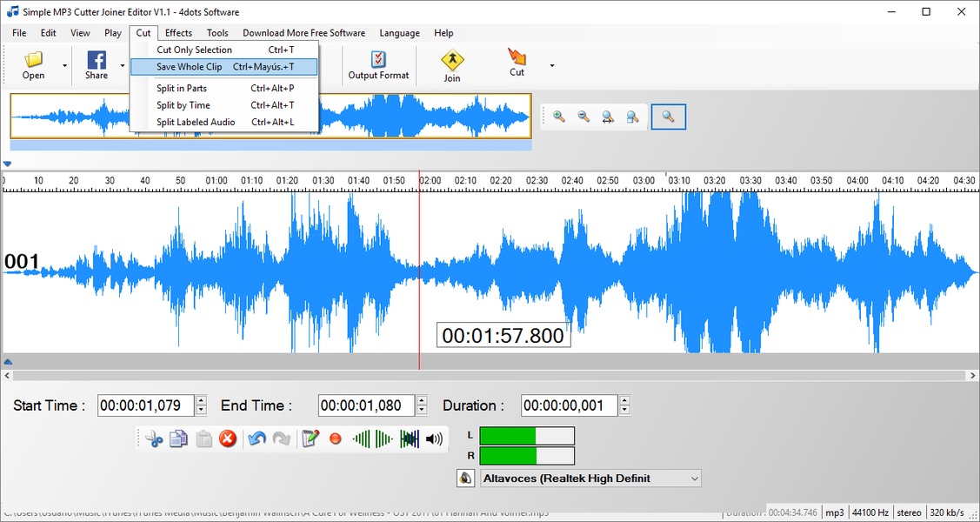This screenshot has height=522, width=980.
Task: Click the red delete X icon
Action: click(228, 439)
